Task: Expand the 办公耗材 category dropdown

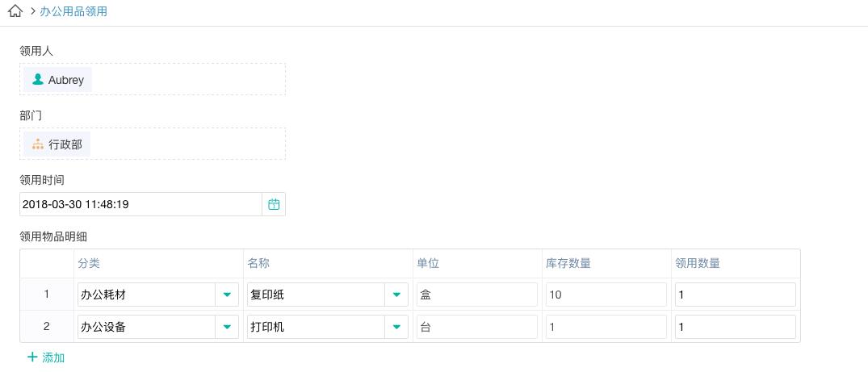Action: point(227,295)
